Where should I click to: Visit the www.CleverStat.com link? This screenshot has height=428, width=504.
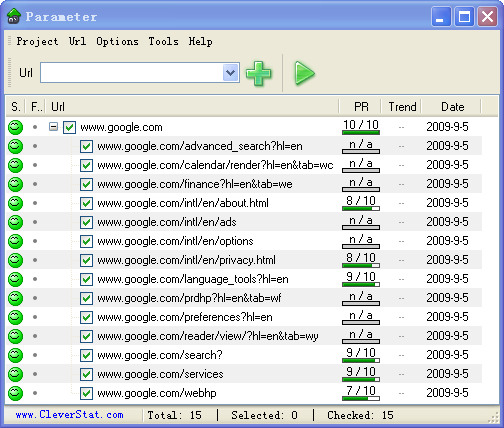(69, 415)
